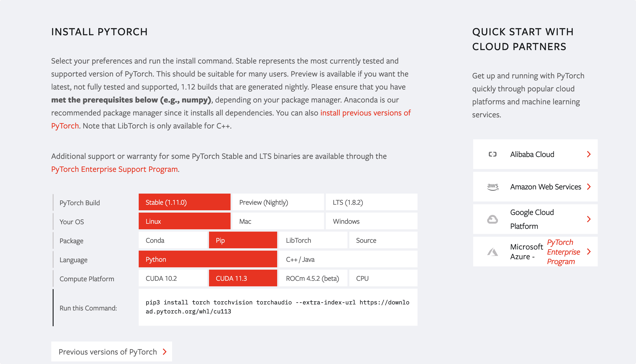Viewport: 636px width, 364px height.
Task: Select CPU compute platform
Action: tap(383, 278)
